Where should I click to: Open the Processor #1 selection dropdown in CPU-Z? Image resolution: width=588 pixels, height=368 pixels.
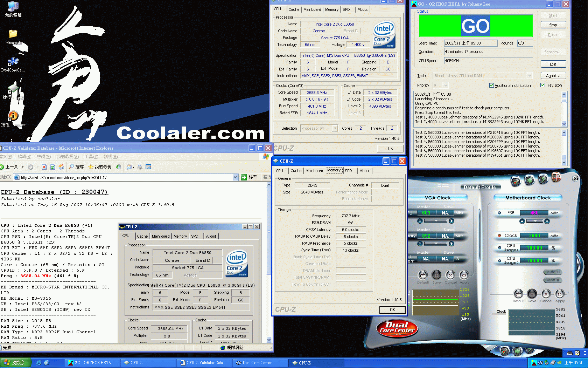[335, 128]
